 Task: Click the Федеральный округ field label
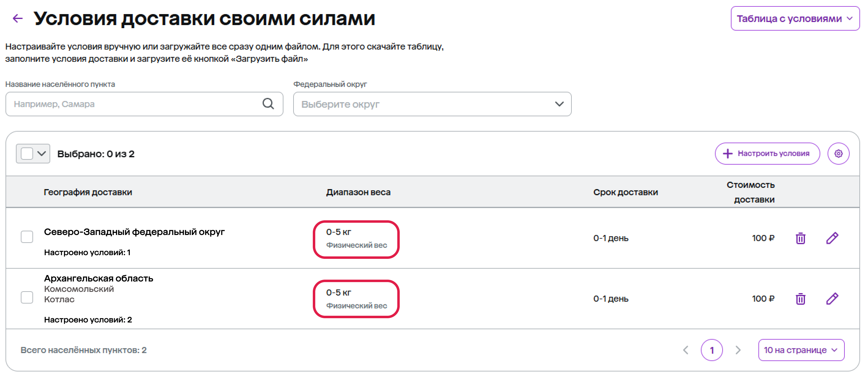coord(330,84)
